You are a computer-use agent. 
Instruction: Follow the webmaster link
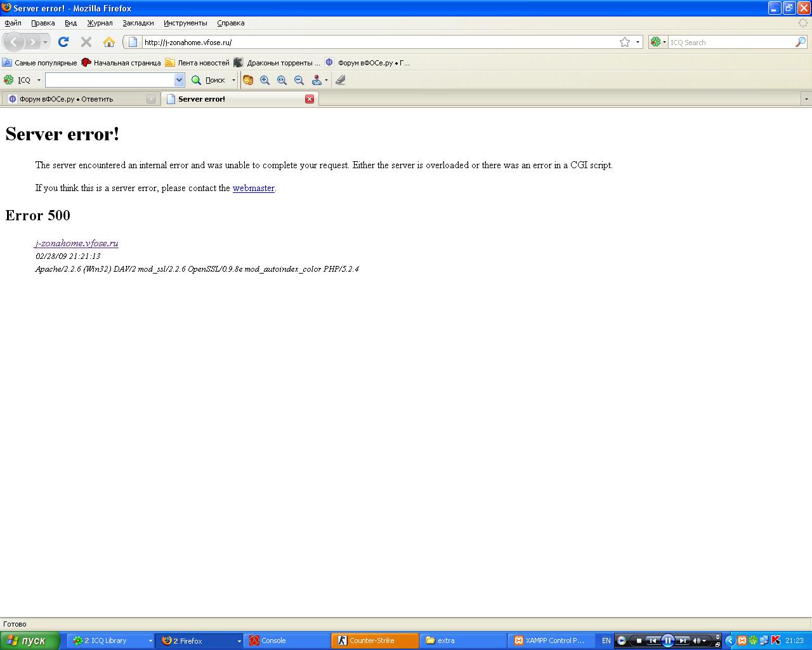click(x=253, y=188)
